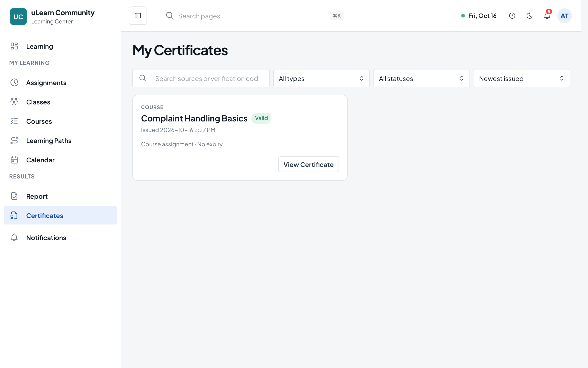
Task: Open Learning Paths section
Action: pyautogui.click(x=60, y=141)
